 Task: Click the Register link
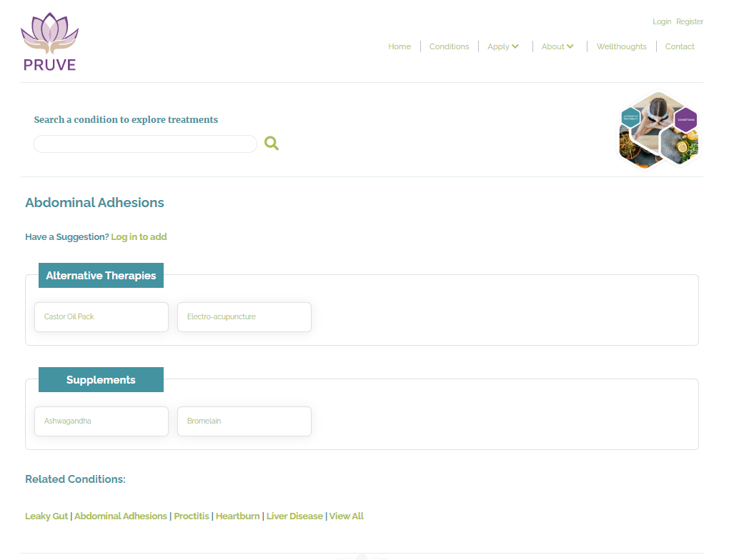pyautogui.click(x=690, y=21)
